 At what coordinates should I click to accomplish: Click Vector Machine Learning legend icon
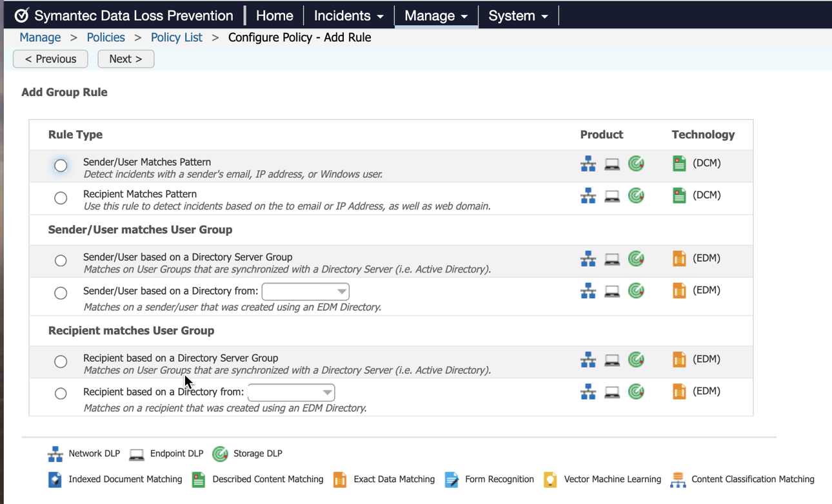coord(550,480)
